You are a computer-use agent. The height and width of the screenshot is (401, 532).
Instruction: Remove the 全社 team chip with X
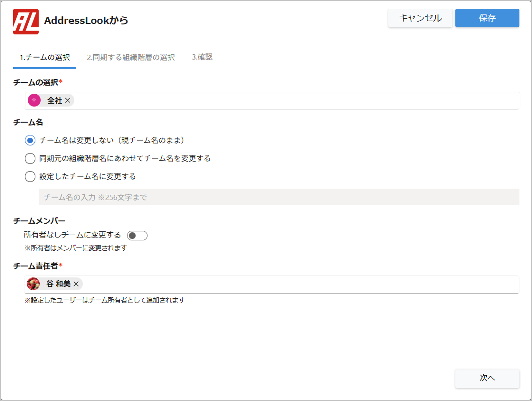pos(68,100)
